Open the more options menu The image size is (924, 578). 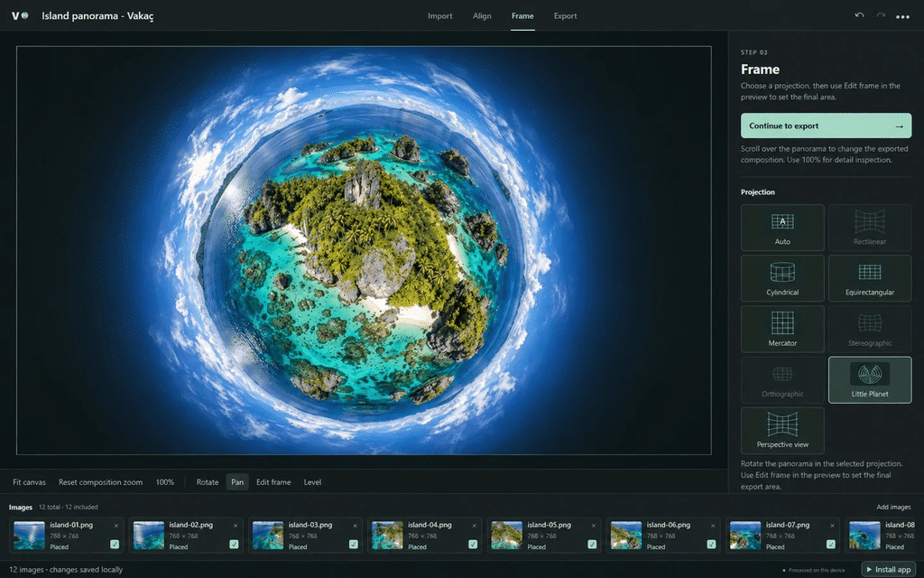pyautogui.click(x=902, y=16)
